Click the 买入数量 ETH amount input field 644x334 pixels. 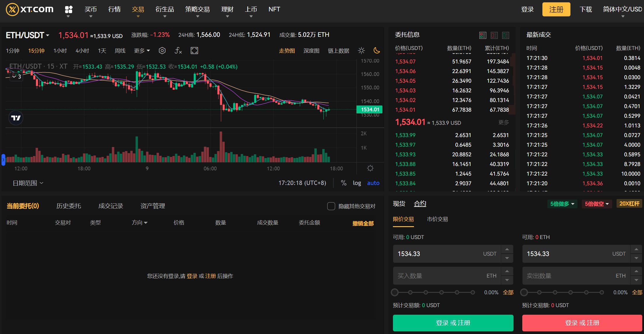click(444, 275)
